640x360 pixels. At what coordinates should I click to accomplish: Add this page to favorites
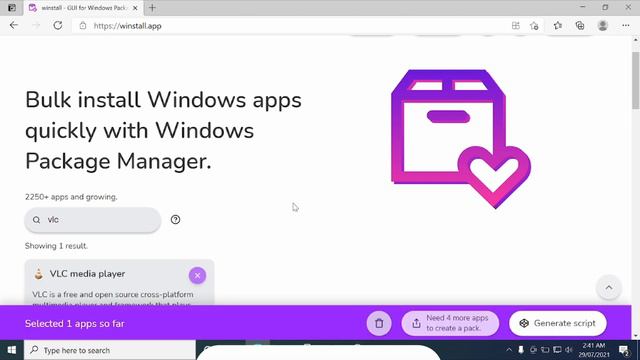(x=534, y=26)
